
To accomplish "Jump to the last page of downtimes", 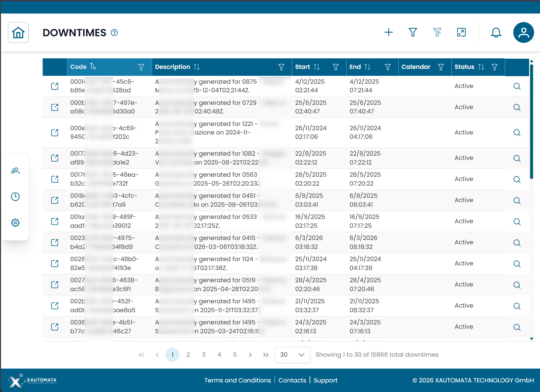I will [266, 355].
